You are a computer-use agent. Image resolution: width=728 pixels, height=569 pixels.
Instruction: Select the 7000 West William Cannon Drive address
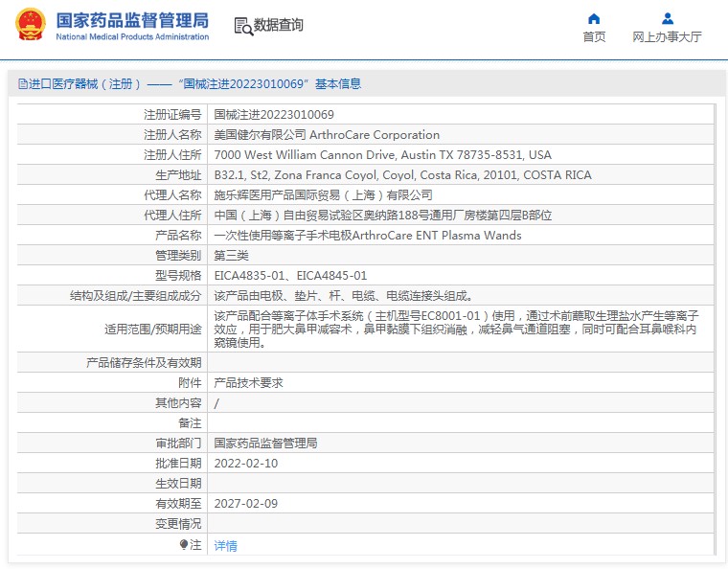click(382, 154)
